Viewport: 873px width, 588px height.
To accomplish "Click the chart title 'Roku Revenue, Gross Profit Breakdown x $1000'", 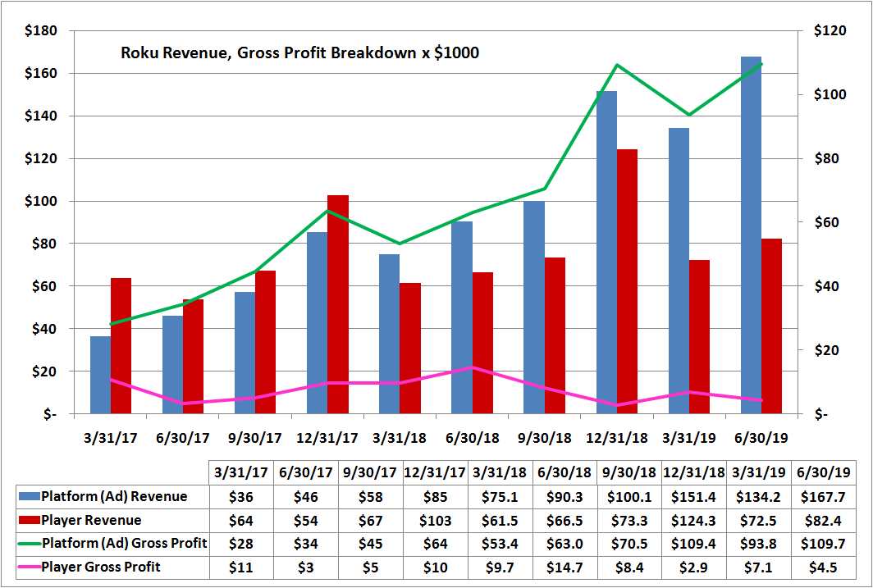I will [x=300, y=52].
